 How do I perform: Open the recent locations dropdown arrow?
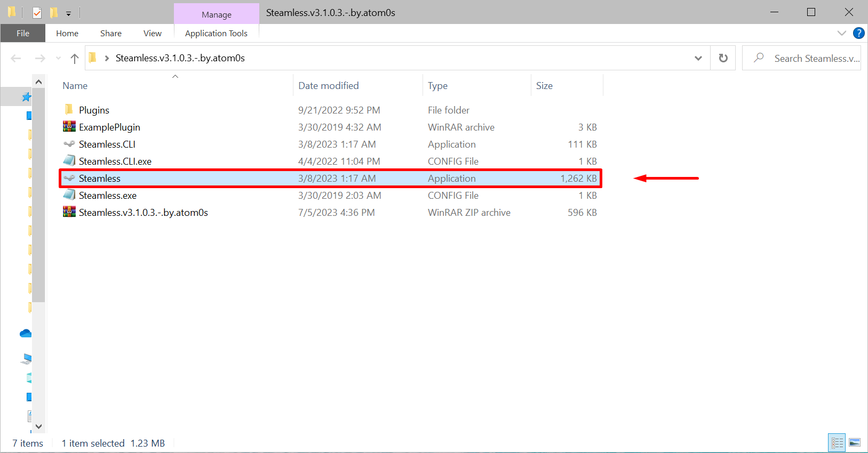point(58,58)
